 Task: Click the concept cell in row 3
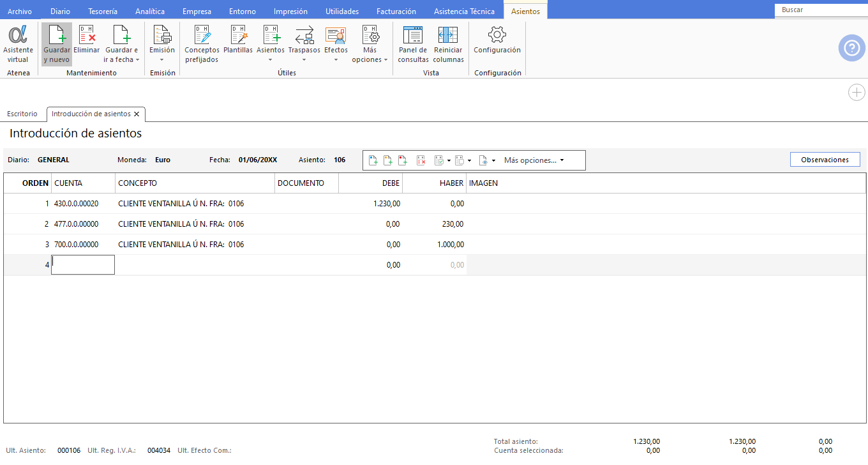click(195, 245)
